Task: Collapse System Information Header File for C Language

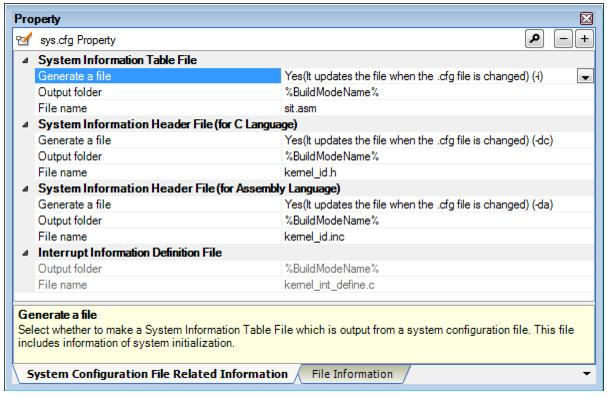Action: click(x=26, y=125)
